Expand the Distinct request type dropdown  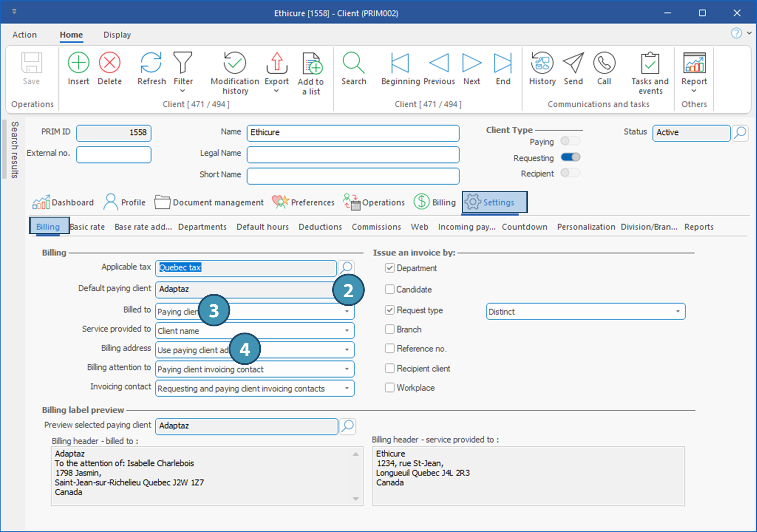point(677,312)
